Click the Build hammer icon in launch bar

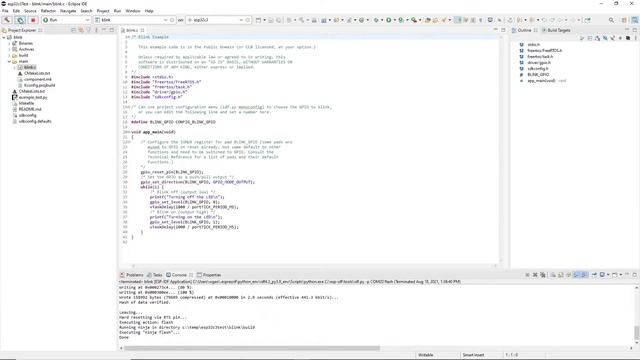7,20
